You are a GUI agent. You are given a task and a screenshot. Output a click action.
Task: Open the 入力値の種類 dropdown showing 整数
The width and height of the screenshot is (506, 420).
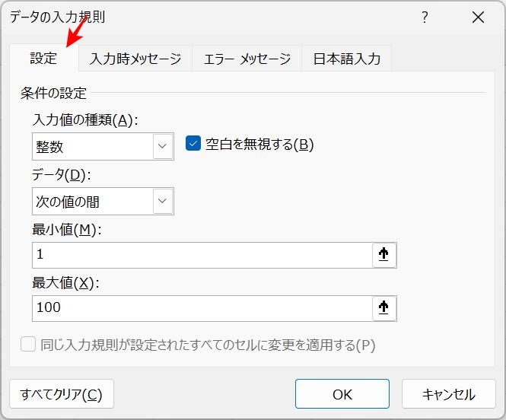tap(103, 146)
